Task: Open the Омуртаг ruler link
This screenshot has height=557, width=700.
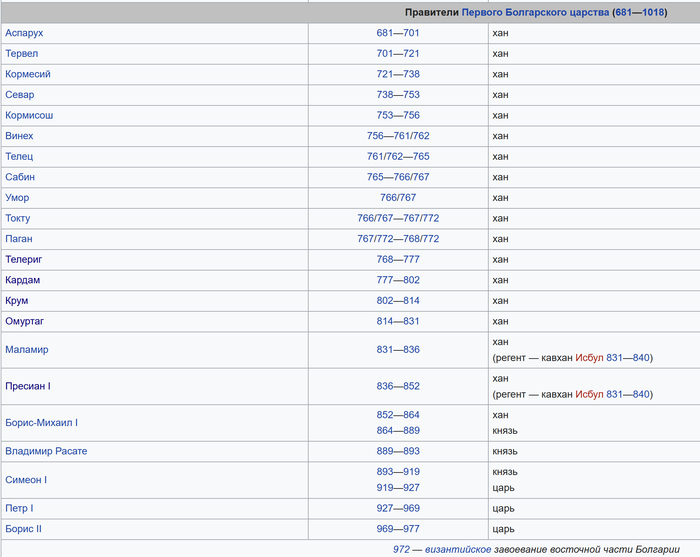Action: 25,321
